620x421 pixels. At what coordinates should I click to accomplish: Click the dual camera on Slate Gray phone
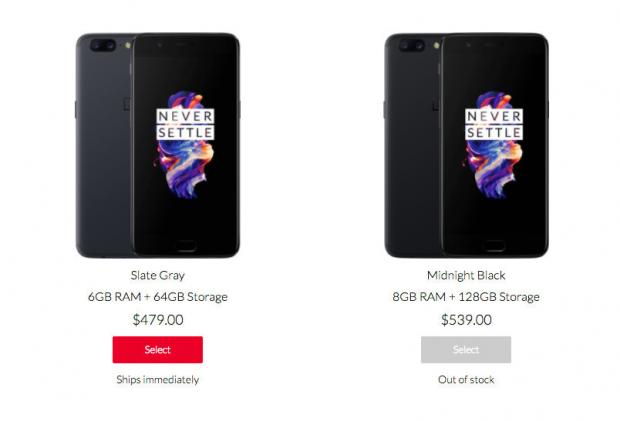click(x=103, y=45)
